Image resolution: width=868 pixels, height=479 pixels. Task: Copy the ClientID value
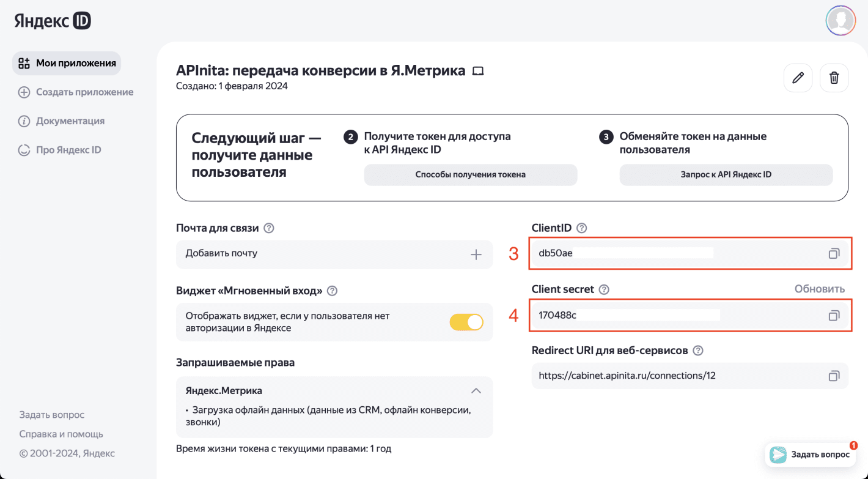click(x=834, y=253)
